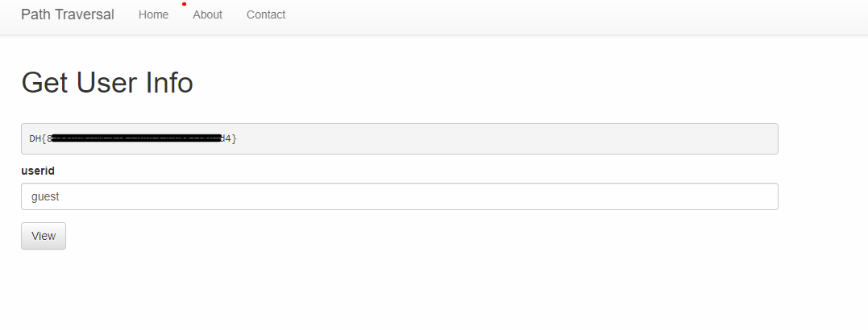868x330 pixels.
Task: Focus the userid input containing guest
Action: [400, 196]
